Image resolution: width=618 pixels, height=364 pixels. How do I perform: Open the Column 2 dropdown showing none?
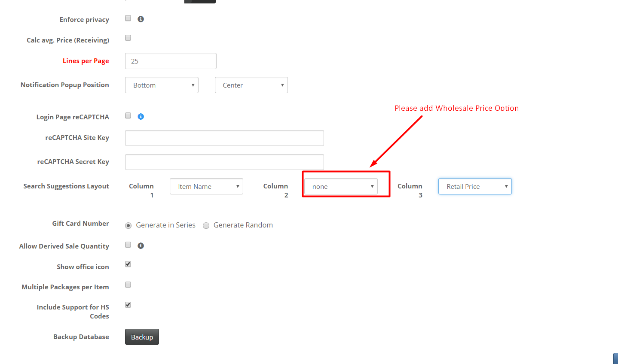(x=340, y=186)
